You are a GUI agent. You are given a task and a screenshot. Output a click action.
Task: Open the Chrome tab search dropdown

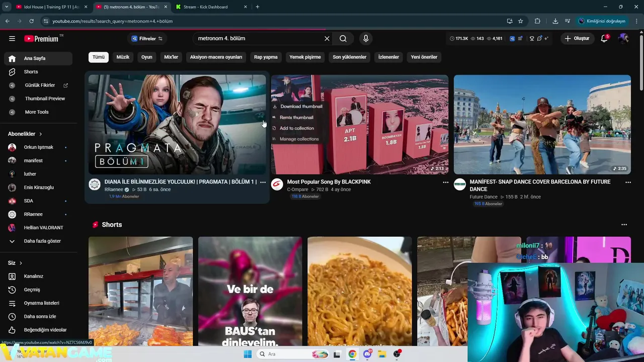7,7
